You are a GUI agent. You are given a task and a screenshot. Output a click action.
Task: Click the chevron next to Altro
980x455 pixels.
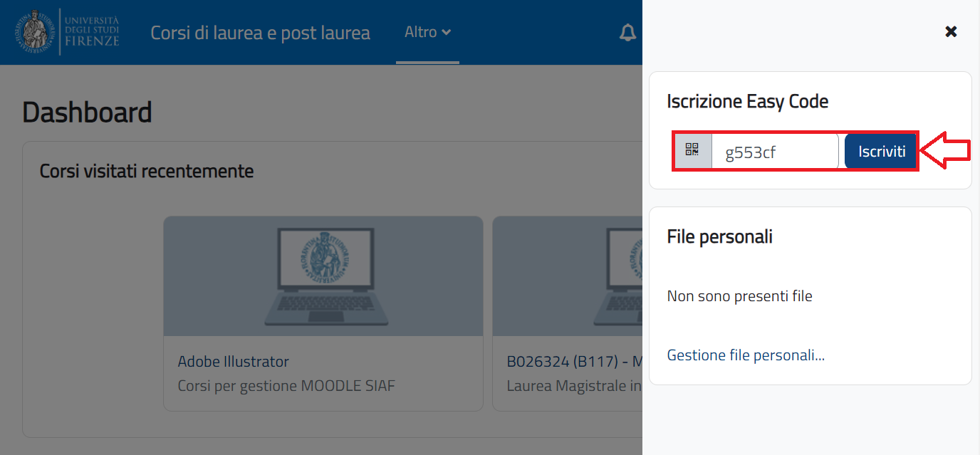tap(447, 32)
